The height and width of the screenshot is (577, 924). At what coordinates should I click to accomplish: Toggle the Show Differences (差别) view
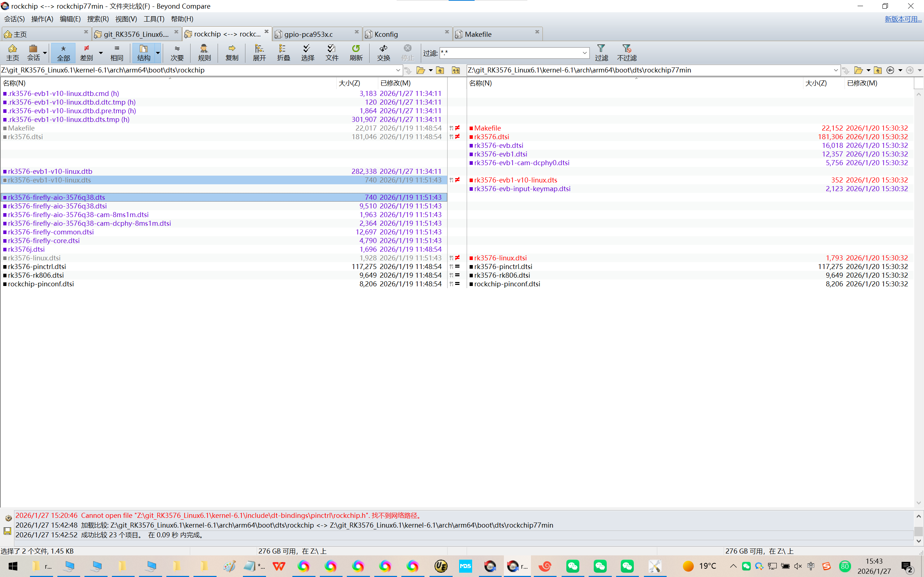87,52
